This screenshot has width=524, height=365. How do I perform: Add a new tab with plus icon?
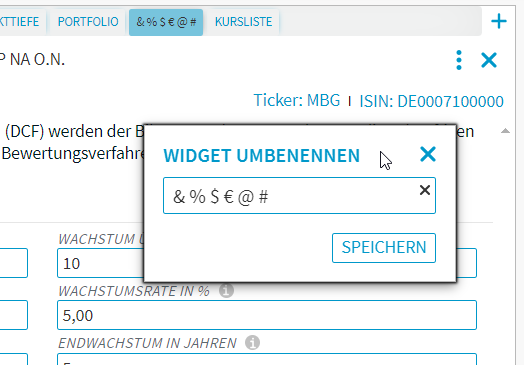pyautogui.click(x=499, y=21)
